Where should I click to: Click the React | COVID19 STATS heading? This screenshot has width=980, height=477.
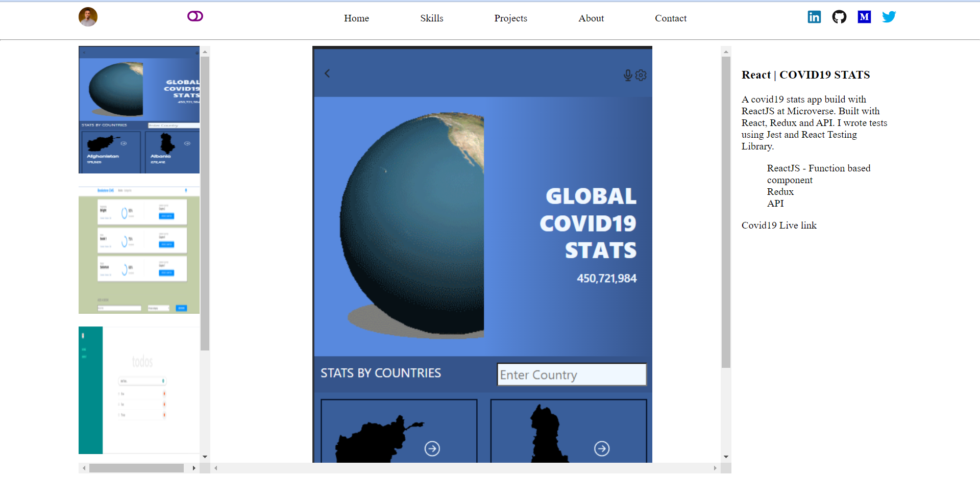[x=805, y=75]
